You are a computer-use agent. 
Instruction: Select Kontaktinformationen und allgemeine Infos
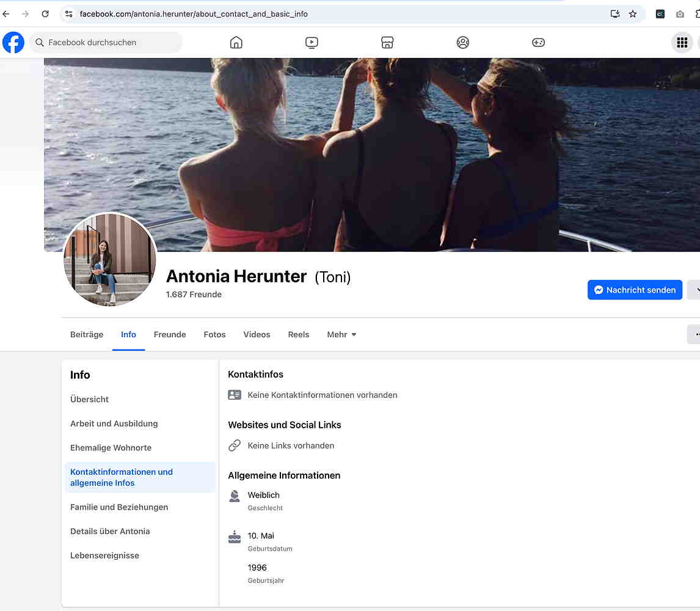[x=140, y=477]
